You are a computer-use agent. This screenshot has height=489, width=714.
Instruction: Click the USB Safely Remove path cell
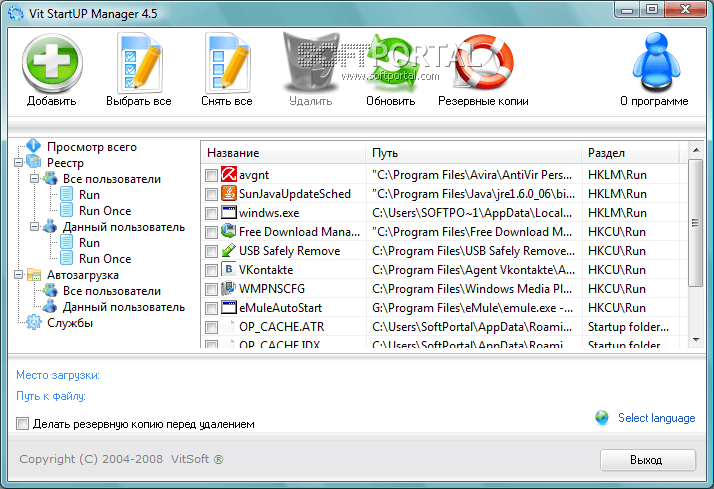coord(473,251)
